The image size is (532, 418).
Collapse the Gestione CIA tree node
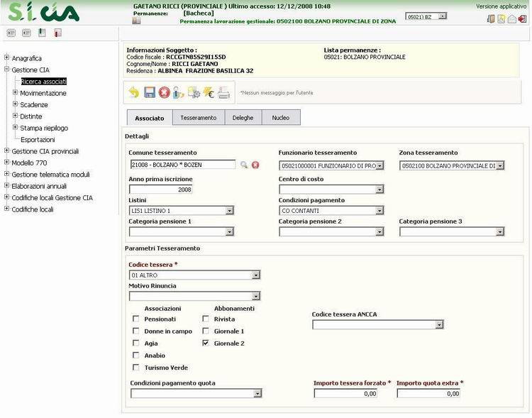point(6,69)
